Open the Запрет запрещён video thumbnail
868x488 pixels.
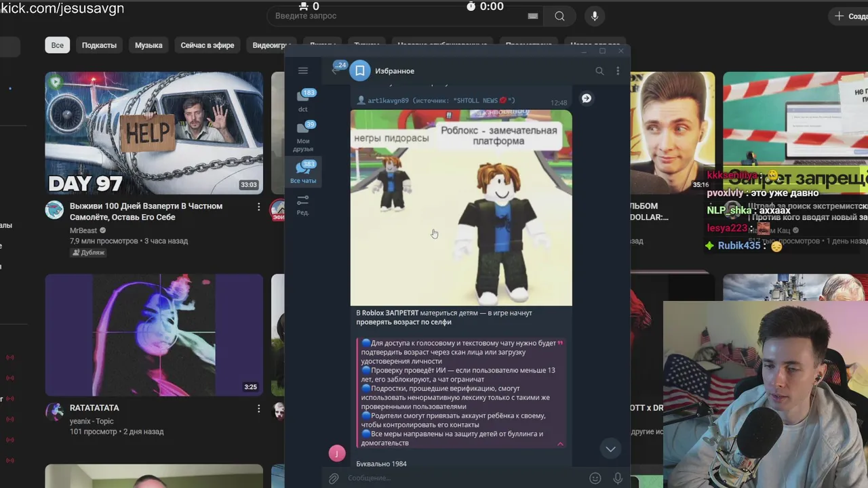point(795,134)
